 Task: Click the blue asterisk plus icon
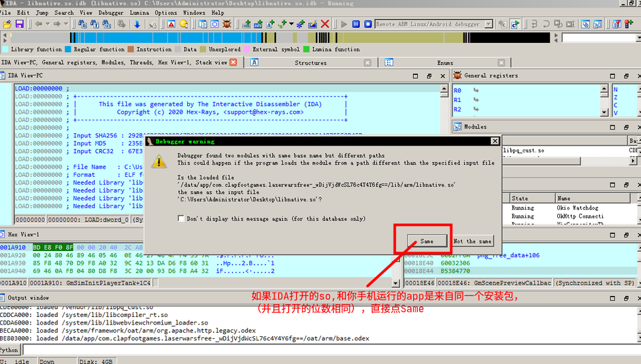tap(301, 24)
